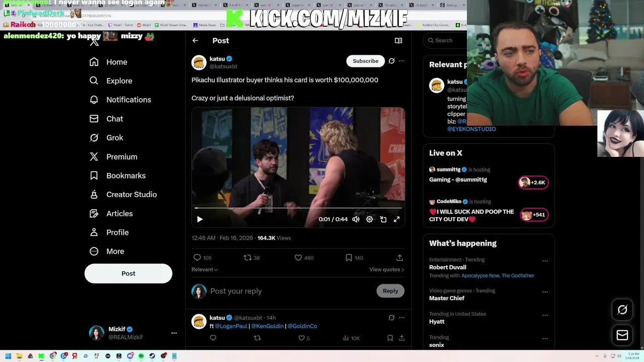Play the embedded video
Image resolution: width=644 pixels, height=362 pixels.
point(200,219)
